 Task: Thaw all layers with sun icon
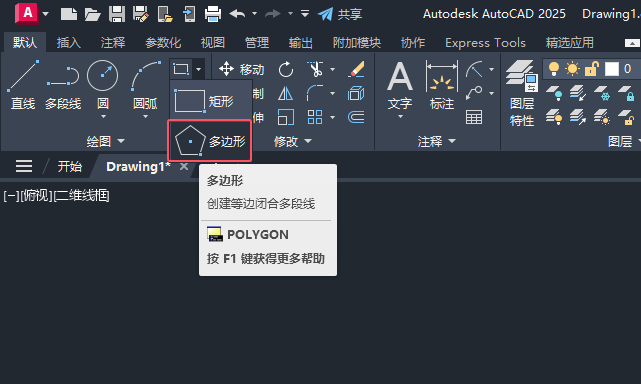(601, 117)
